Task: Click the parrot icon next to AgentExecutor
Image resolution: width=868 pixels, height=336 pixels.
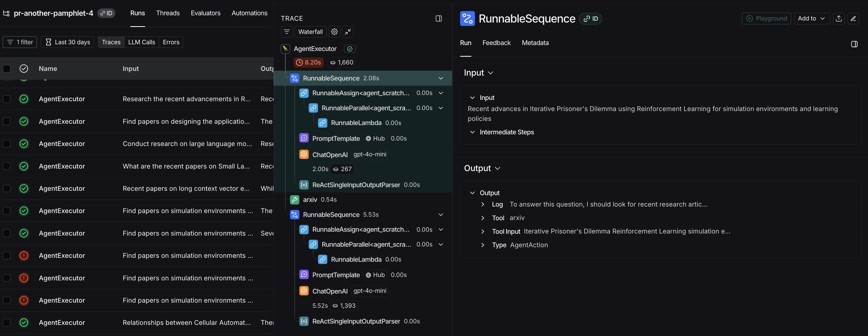Action: coord(285,48)
